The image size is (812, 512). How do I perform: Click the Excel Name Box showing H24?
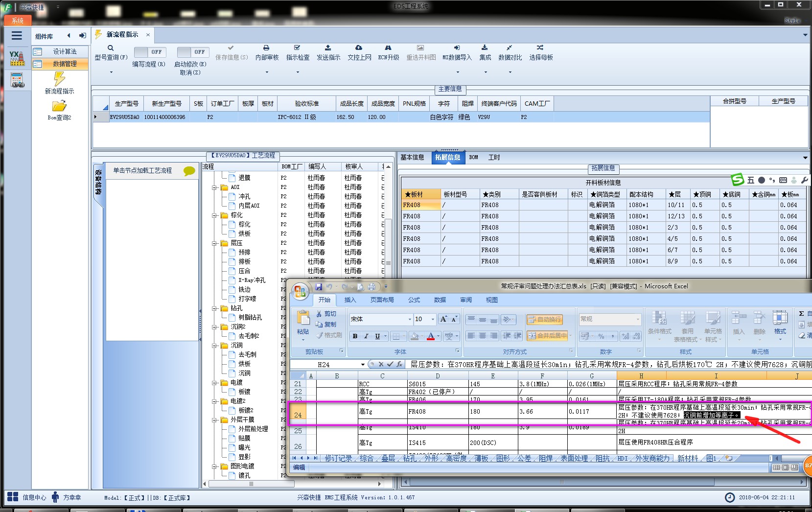click(x=324, y=365)
